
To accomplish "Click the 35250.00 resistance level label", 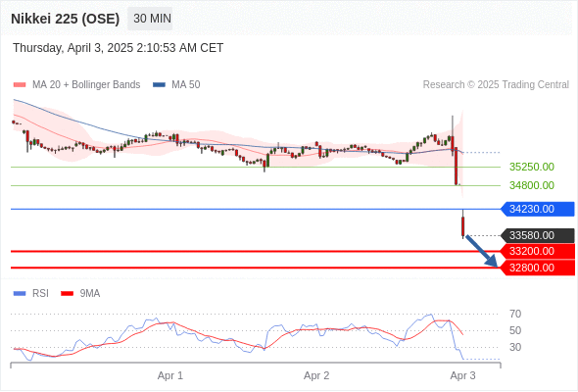I will point(532,167).
